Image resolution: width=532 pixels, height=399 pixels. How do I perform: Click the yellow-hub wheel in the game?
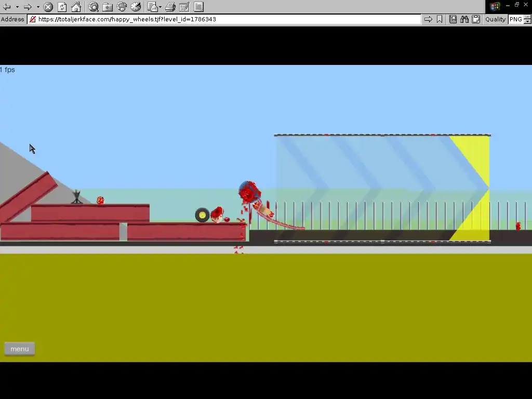202,215
